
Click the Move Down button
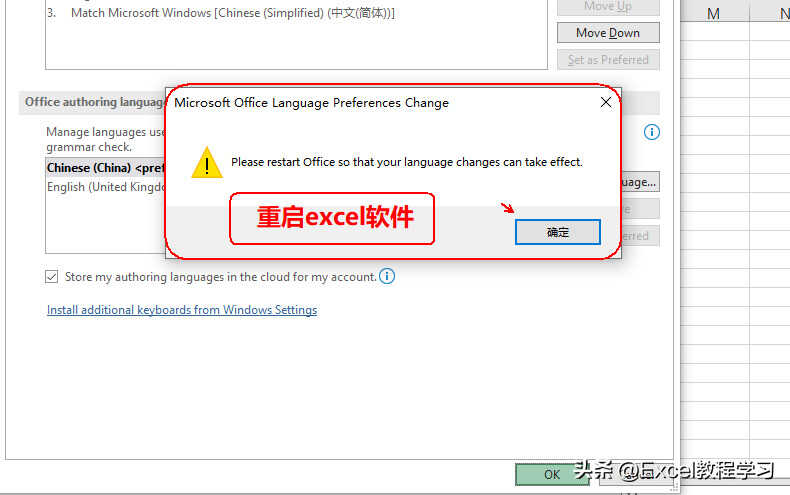click(608, 33)
